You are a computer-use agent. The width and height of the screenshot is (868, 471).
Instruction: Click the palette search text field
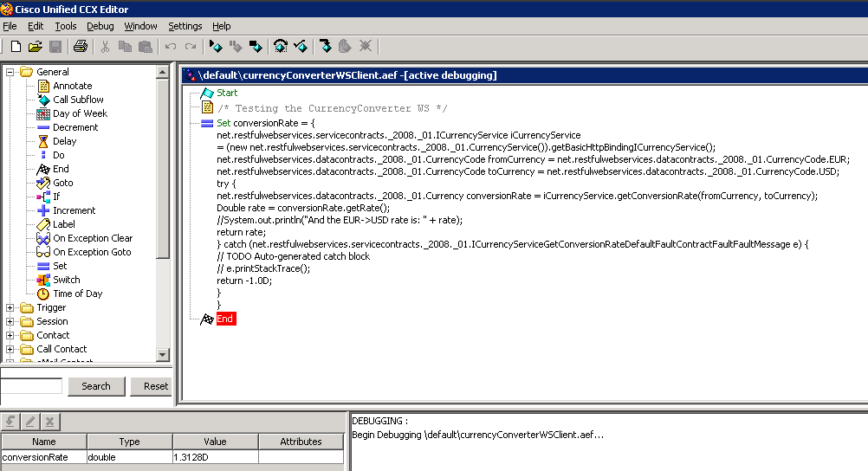[x=31, y=386]
